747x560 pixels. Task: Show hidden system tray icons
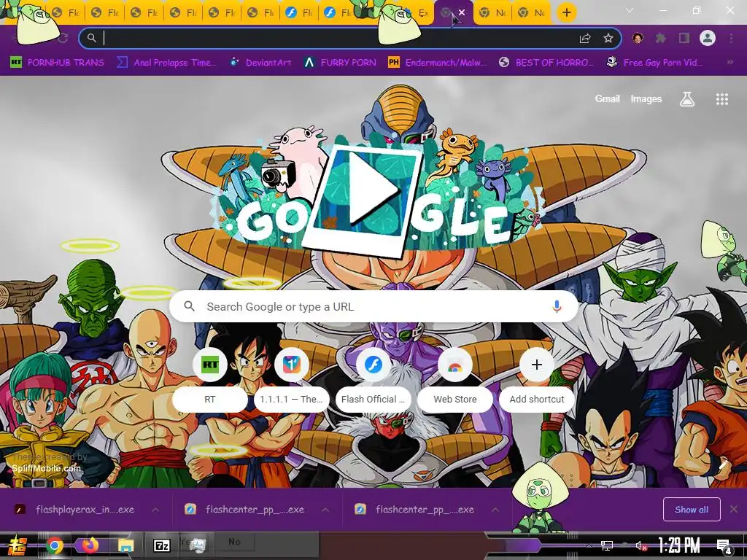click(x=589, y=546)
